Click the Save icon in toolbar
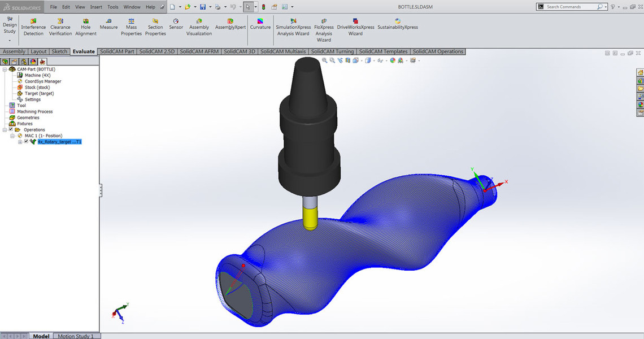Screen dimensions: 644x339 [x=203, y=7]
